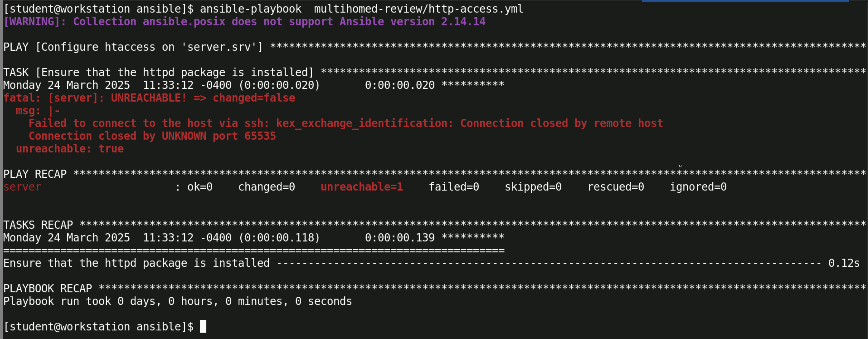Click the skipped=0 recap value

pyautogui.click(x=533, y=187)
